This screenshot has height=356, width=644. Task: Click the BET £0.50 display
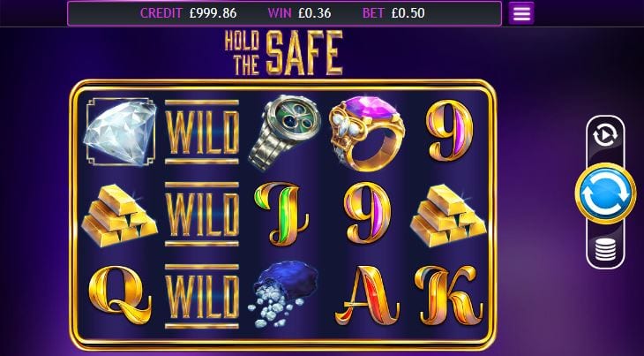(x=393, y=13)
